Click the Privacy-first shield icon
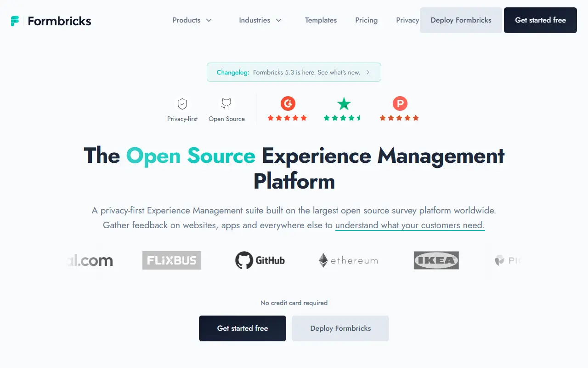The height and width of the screenshot is (368, 588). coord(182,103)
